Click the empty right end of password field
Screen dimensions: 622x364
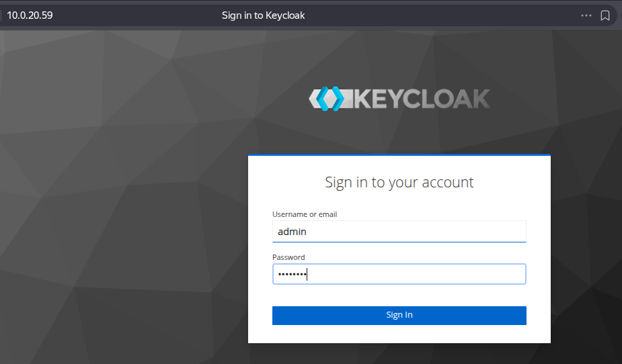498,274
